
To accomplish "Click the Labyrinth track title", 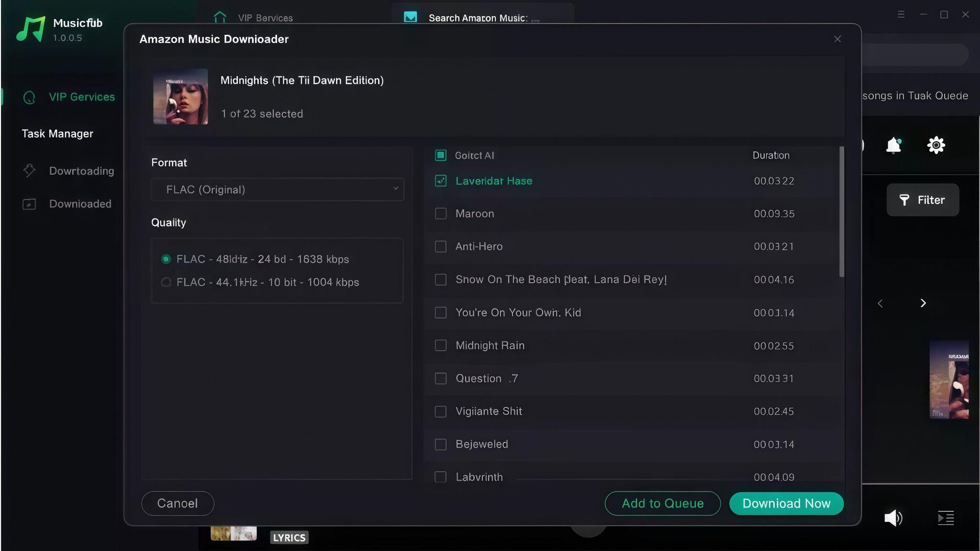I will (479, 477).
